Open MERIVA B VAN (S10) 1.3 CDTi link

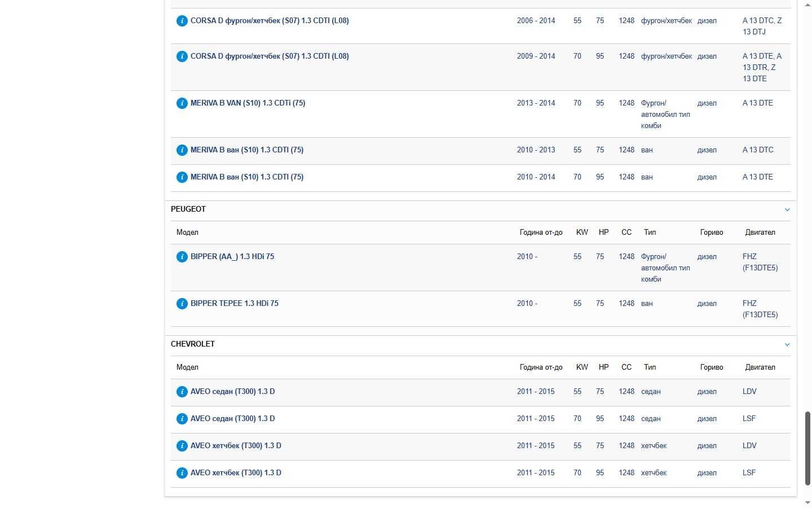coord(248,103)
